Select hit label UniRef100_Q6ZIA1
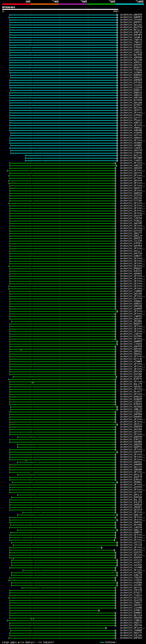 (x=131, y=108)
